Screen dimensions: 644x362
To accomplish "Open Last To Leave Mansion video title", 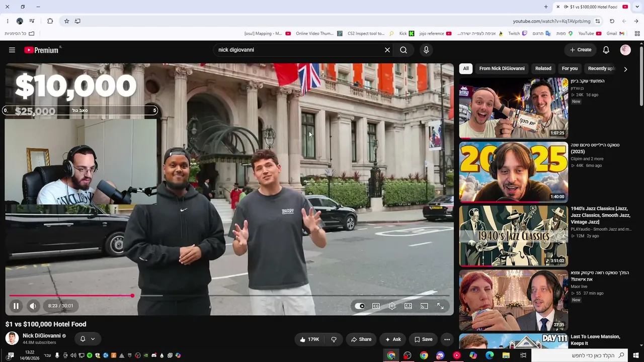I will click(x=595, y=340).
